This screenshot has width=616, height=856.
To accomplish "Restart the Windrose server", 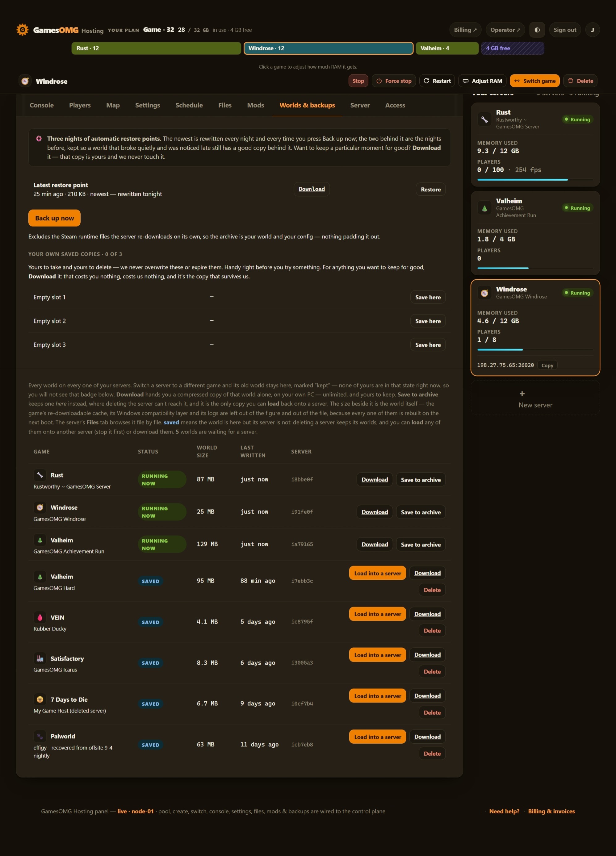I will [437, 81].
